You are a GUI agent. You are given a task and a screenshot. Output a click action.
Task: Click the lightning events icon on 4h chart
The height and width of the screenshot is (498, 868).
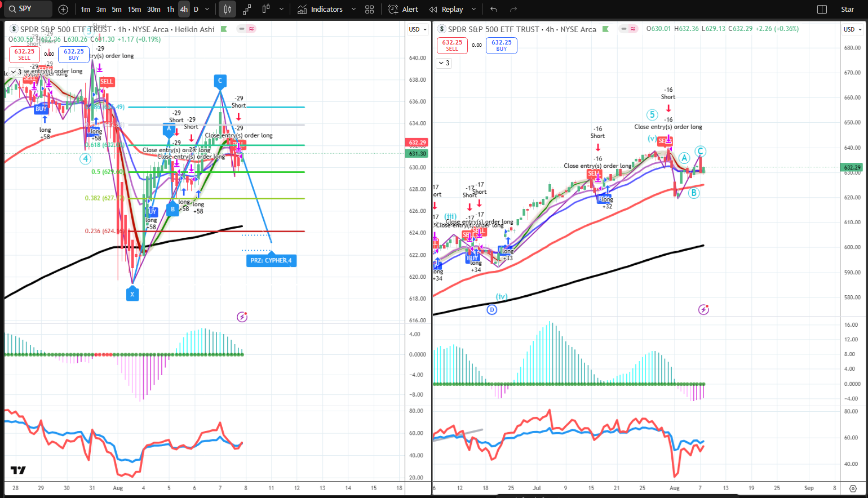click(x=704, y=309)
